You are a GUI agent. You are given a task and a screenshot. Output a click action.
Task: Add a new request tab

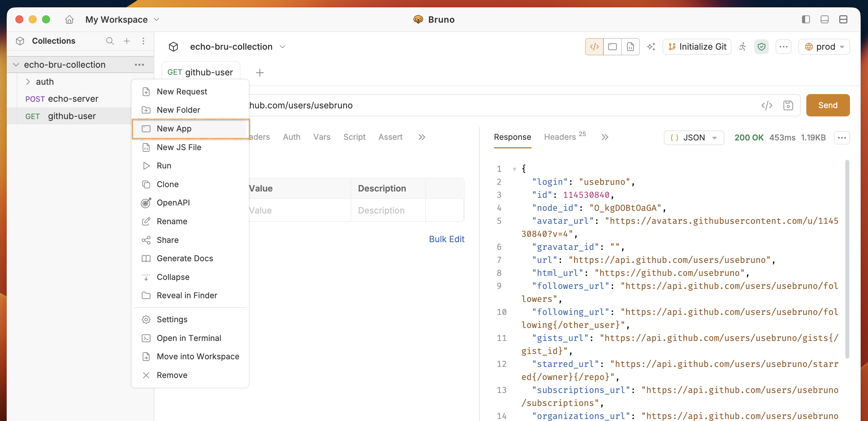pyautogui.click(x=260, y=73)
